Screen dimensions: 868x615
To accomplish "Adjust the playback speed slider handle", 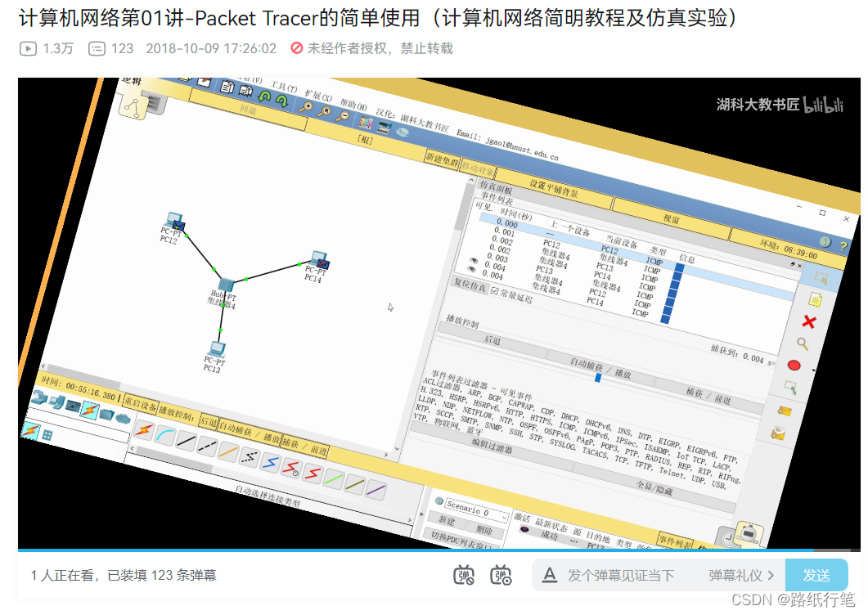I will [x=598, y=378].
